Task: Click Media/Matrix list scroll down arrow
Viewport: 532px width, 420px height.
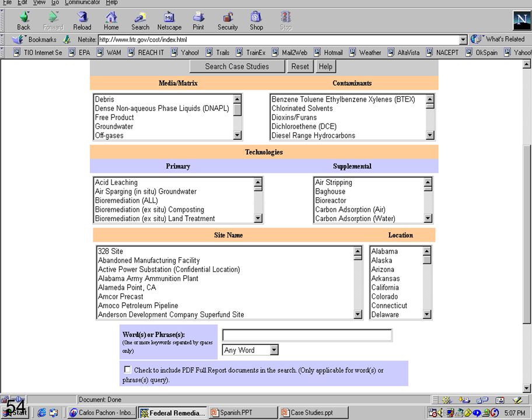Action: 237,135
